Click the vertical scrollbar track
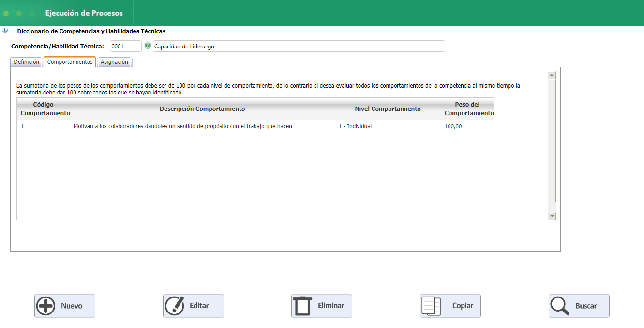The width and height of the screenshot is (644, 328). [552, 145]
